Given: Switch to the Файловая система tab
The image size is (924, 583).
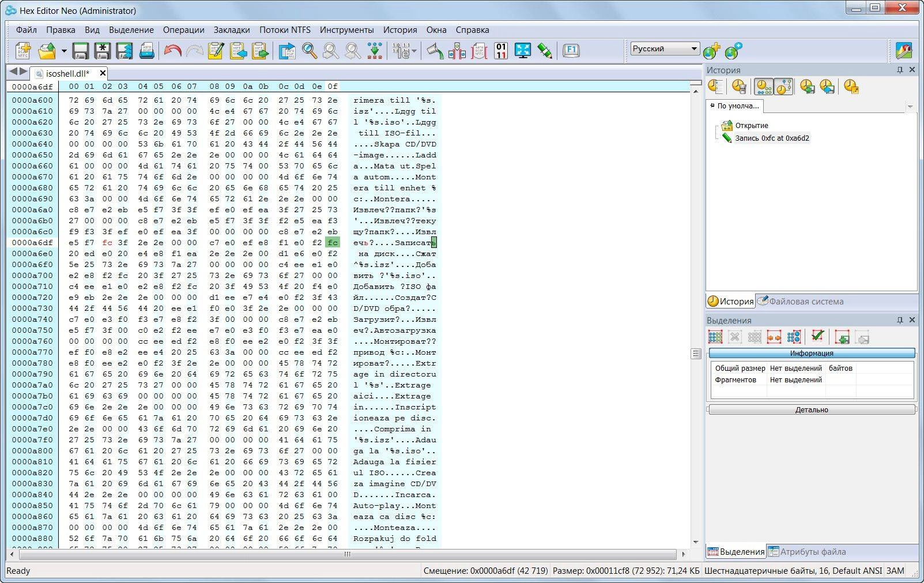Looking at the screenshot, I should pos(800,301).
